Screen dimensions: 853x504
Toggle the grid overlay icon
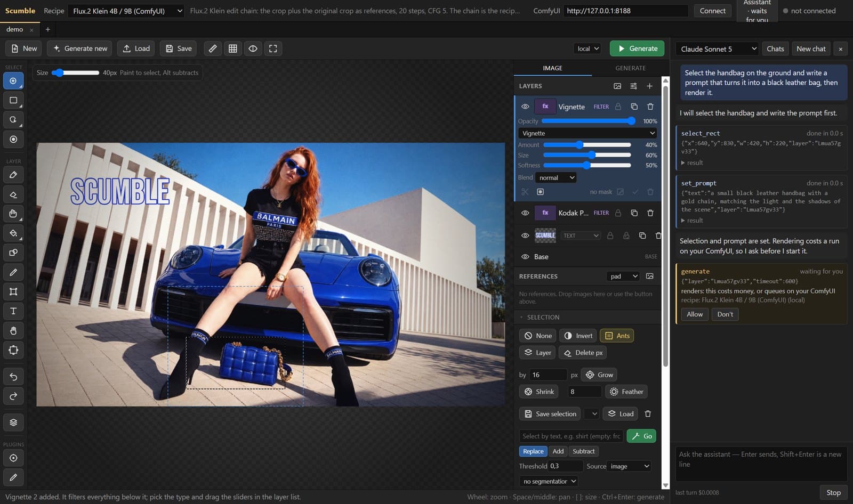click(x=233, y=48)
